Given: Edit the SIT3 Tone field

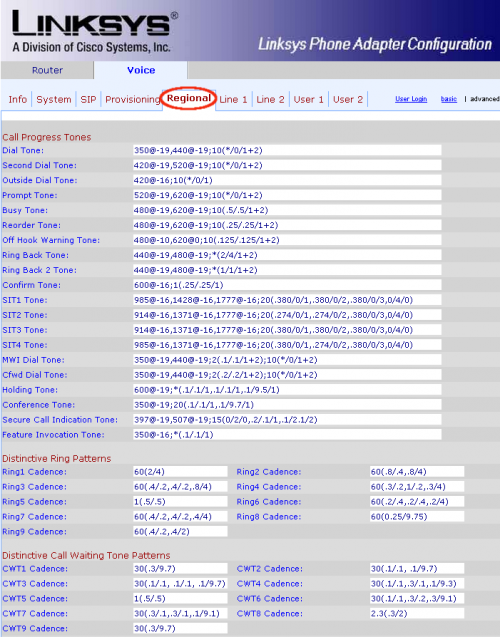Looking at the screenshot, I should [x=287, y=330].
